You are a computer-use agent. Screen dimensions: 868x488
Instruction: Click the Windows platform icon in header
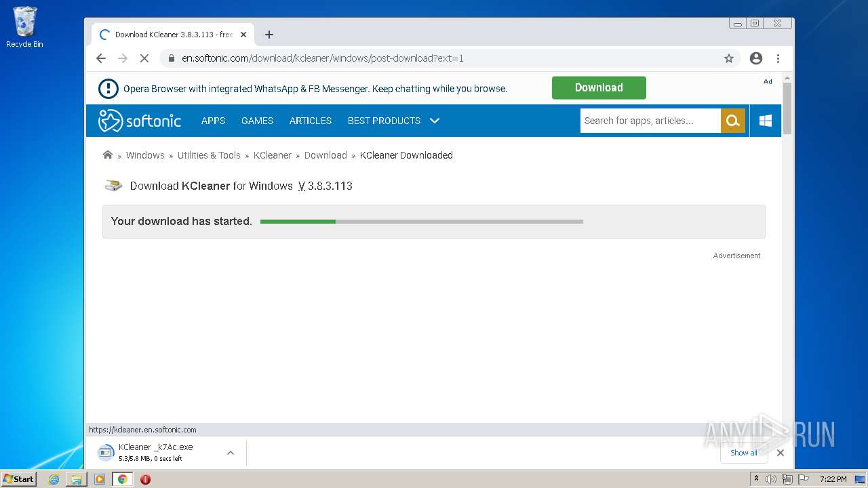pyautogui.click(x=766, y=121)
